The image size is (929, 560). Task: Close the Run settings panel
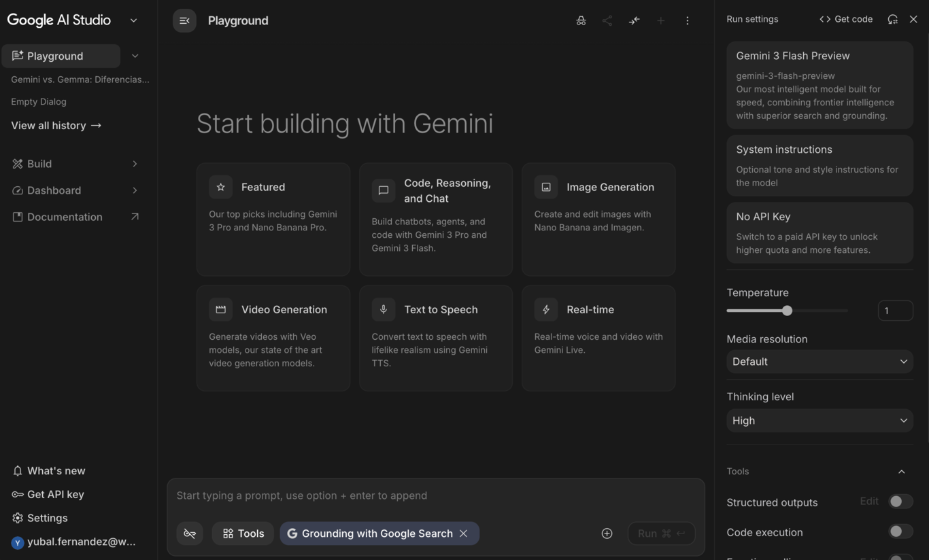point(913,19)
